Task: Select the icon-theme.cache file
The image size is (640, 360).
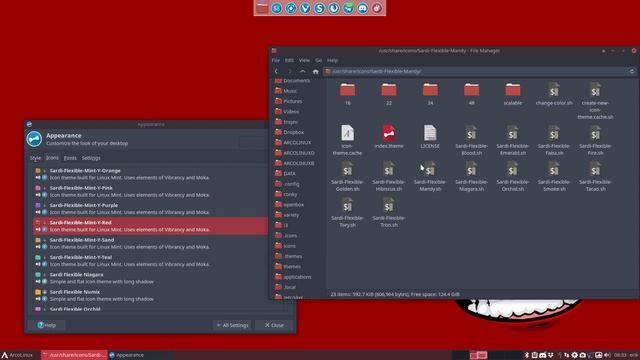Action: (x=347, y=140)
